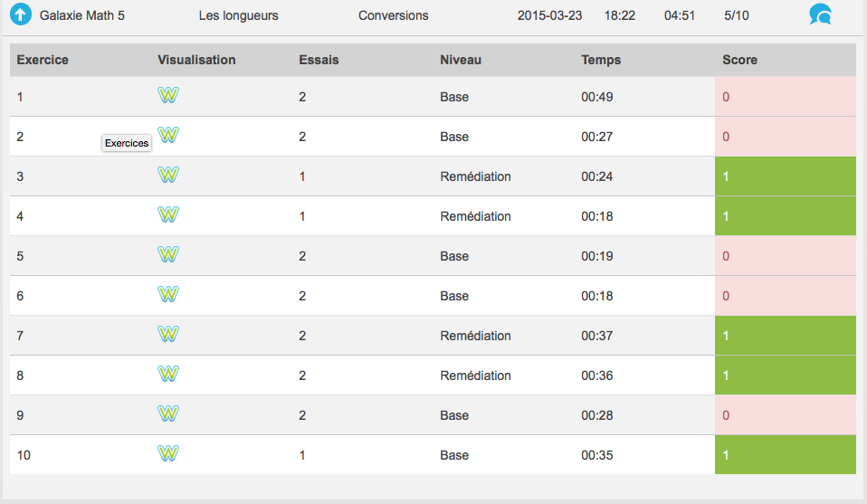The image size is (867, 504).
Task: Open visualisation icon for exercise 7
Action: 168,334
